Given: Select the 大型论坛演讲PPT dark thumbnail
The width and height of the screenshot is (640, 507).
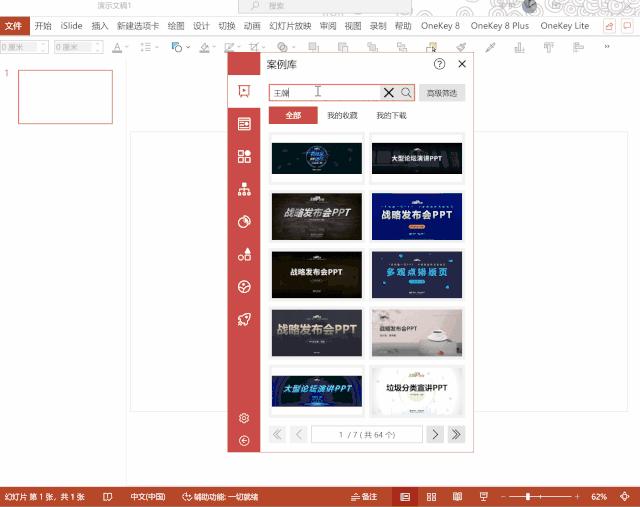Looking at the screenshot, I should click(417, 158).
